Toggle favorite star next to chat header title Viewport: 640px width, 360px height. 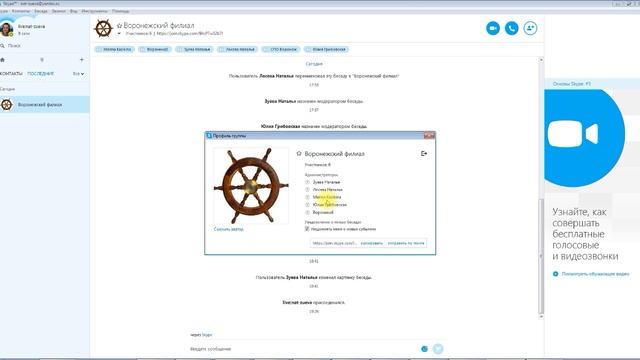(119, 25)
